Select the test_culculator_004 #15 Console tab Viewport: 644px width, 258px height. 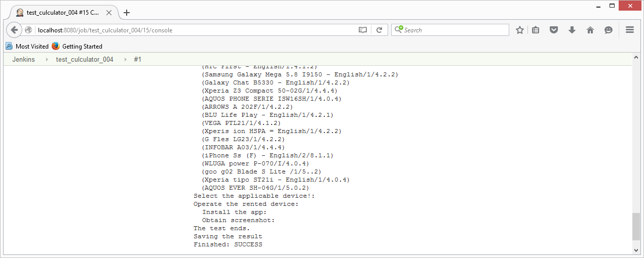click(x=64, y=13)
